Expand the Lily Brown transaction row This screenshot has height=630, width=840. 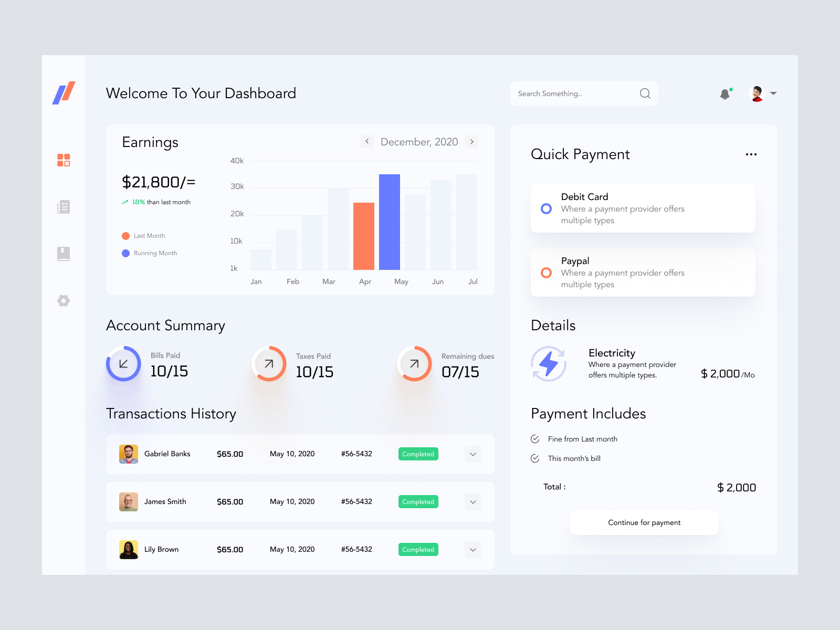(472, 549)
